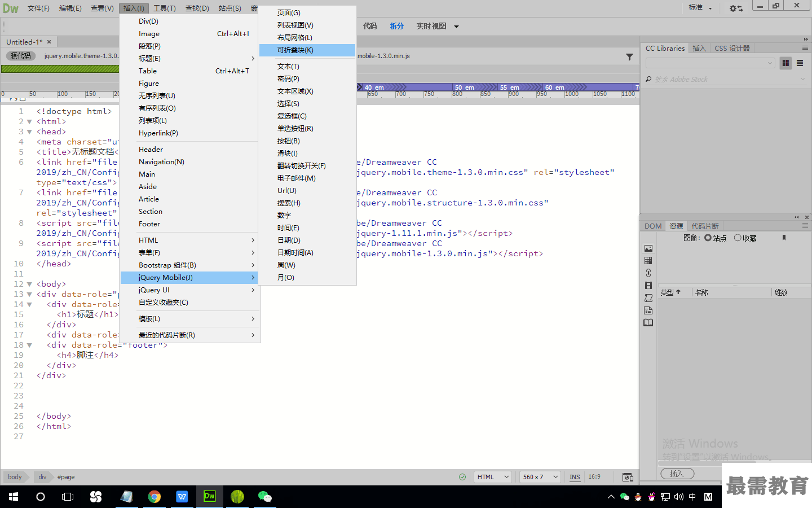812x508 pixels.
Task: Click the body tag selector
Action: coord(15,477)
